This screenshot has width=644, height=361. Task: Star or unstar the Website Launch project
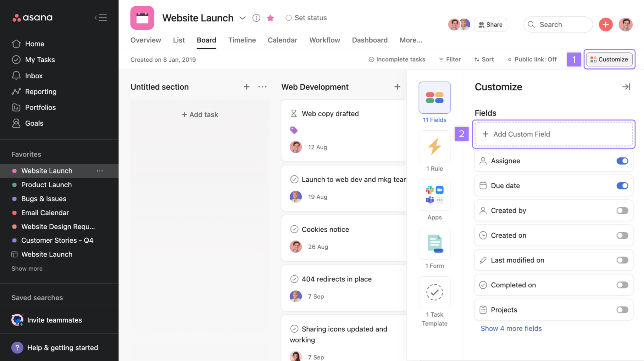[270, 18]
